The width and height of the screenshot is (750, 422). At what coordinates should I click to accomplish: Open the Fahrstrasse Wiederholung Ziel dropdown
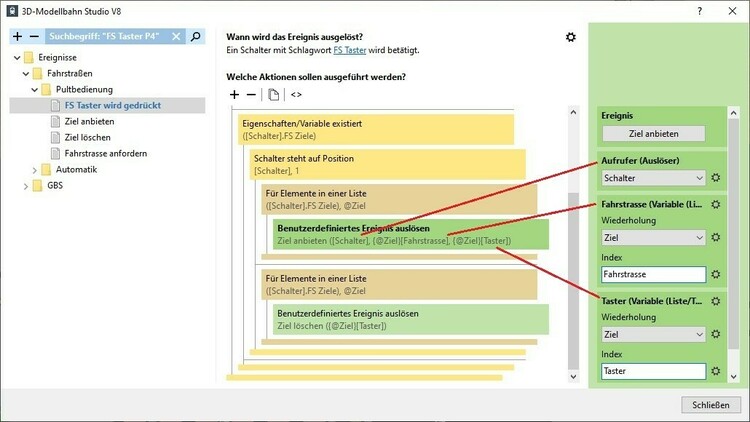(x=653, y=238)
